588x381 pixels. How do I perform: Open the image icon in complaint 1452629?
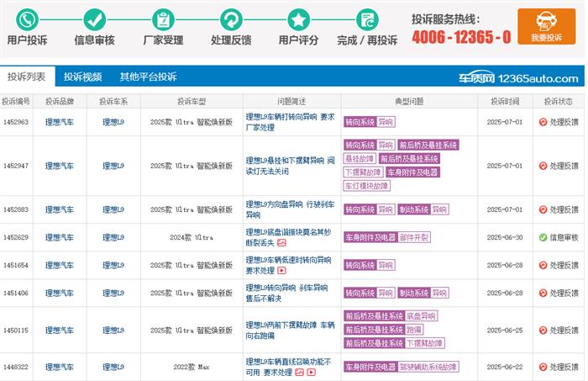pos(281,243)
